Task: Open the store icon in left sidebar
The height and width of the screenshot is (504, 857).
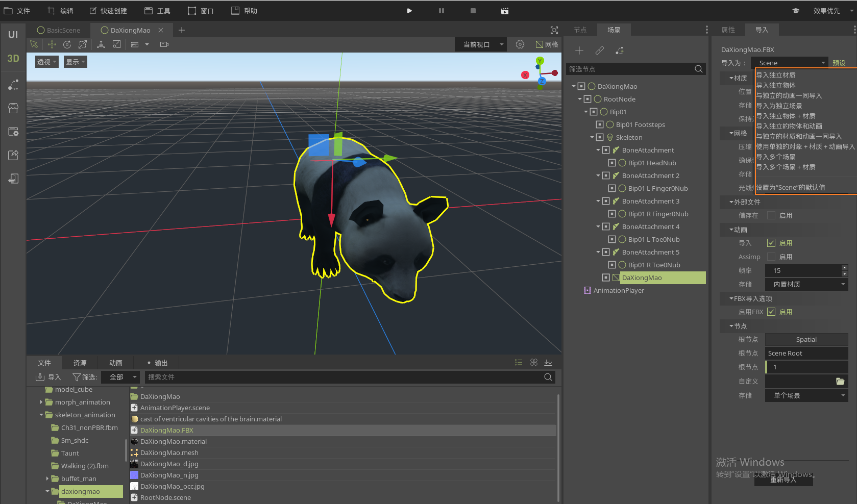Action: (x=13, y=108)
